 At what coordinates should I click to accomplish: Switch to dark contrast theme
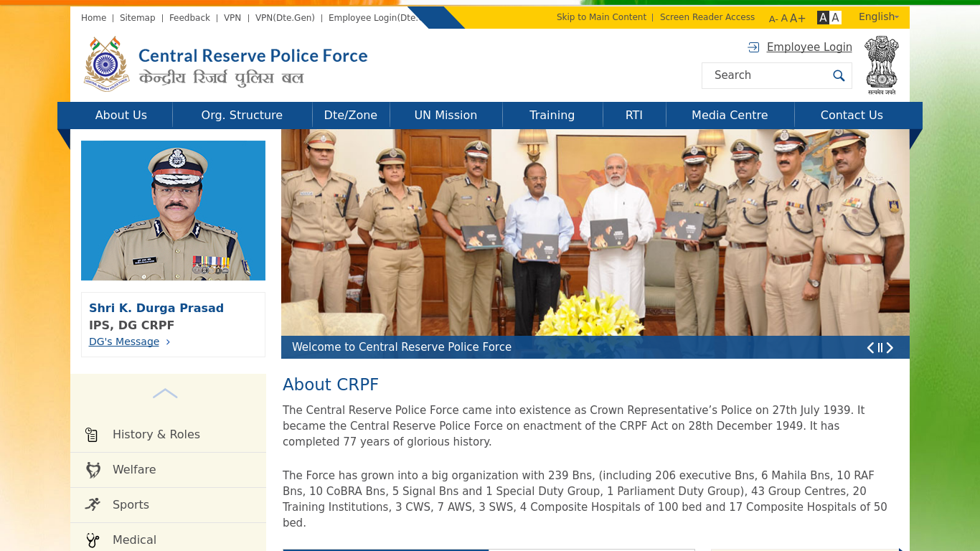(823, 17)
